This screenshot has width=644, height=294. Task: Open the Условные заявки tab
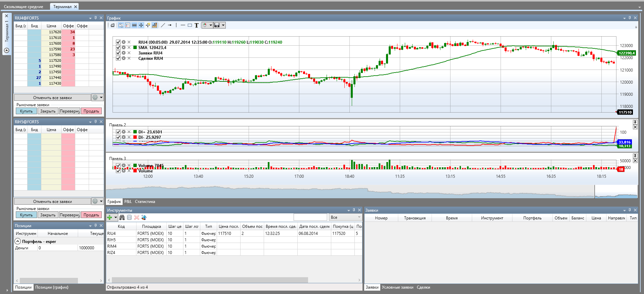[397, 287]
